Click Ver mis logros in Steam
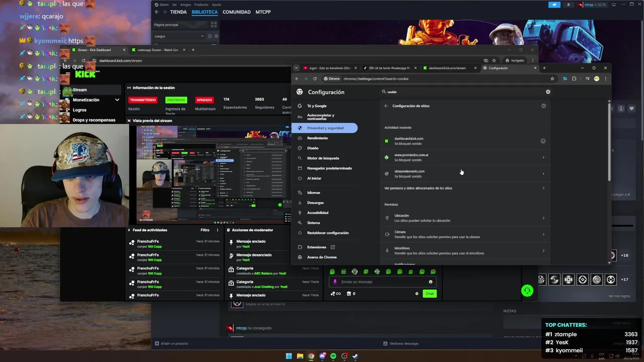This screenshot has width=644, height=362. 619,296
